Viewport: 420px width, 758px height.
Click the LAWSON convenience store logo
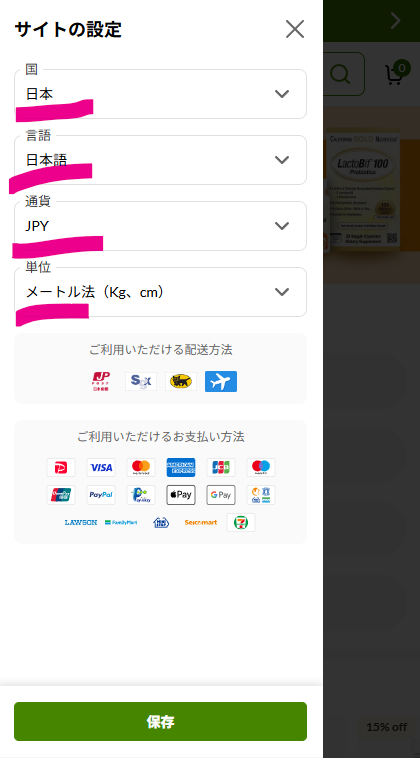(x=81, y=523)
